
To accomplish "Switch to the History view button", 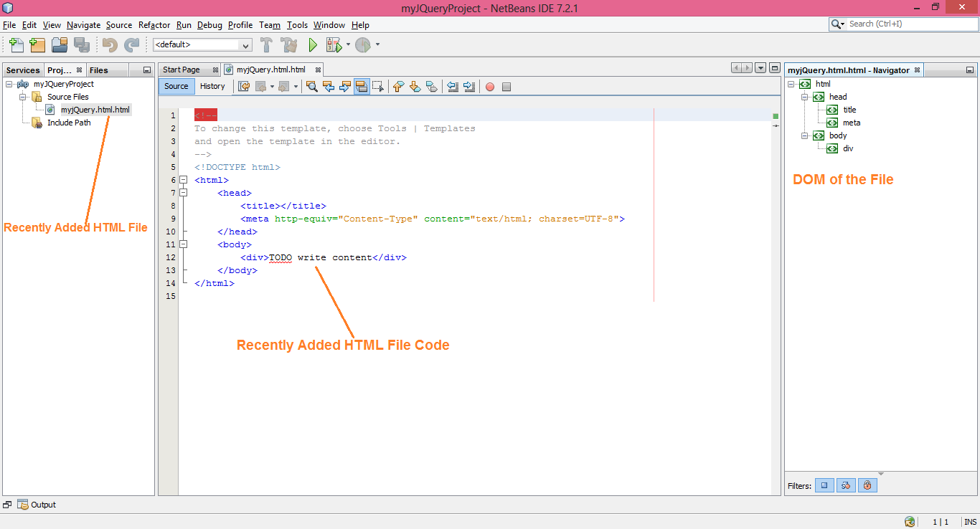I will [212, 86].
